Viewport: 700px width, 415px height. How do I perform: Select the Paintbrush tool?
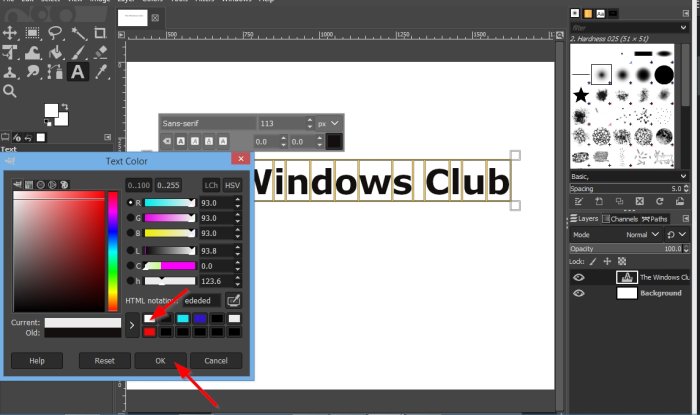[x=78, y=53]
